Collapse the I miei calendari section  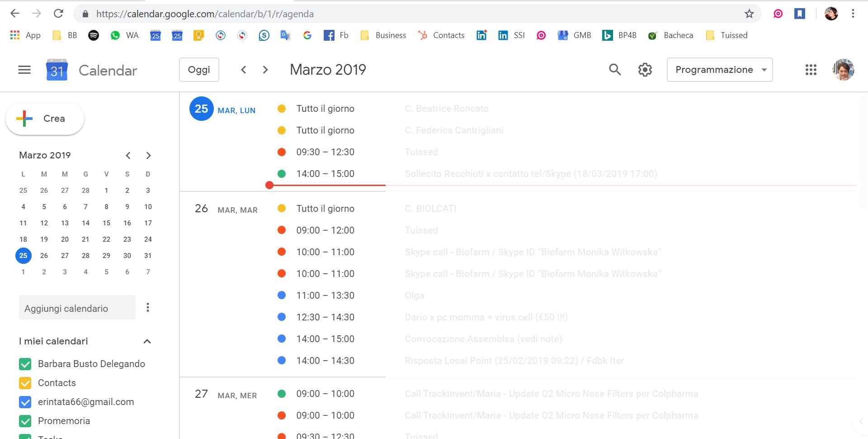pyautogui.click(x=147, y=341)
